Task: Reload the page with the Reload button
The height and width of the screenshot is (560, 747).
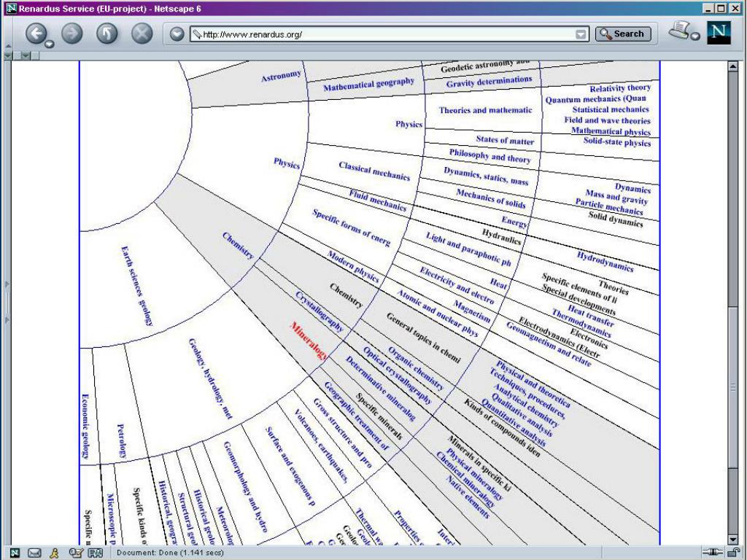Action: coord(107,34)
